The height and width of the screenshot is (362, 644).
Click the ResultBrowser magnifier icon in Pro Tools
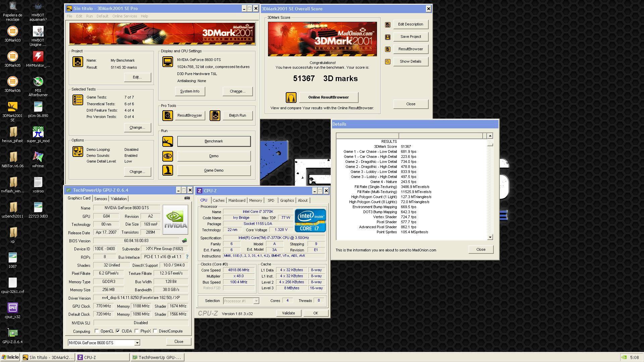pos(168,115)
